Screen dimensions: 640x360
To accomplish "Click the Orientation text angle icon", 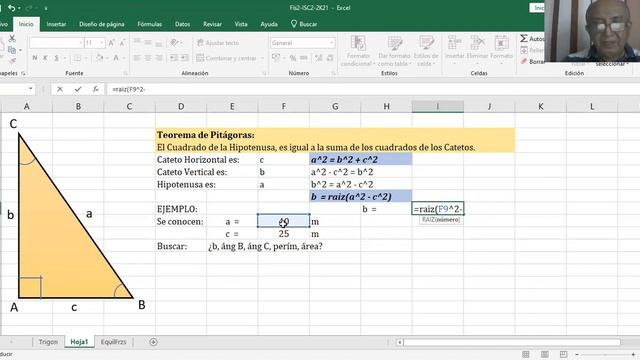I will point(174,43).
